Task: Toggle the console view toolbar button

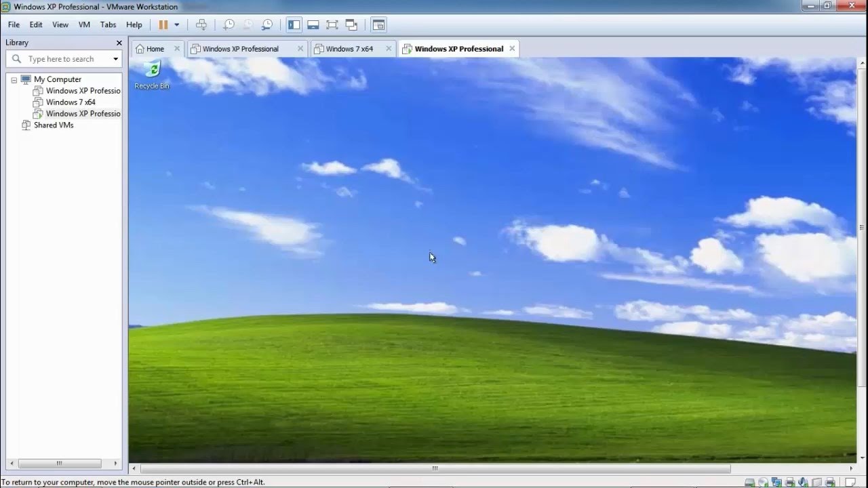Action: (x=378, y=24)
